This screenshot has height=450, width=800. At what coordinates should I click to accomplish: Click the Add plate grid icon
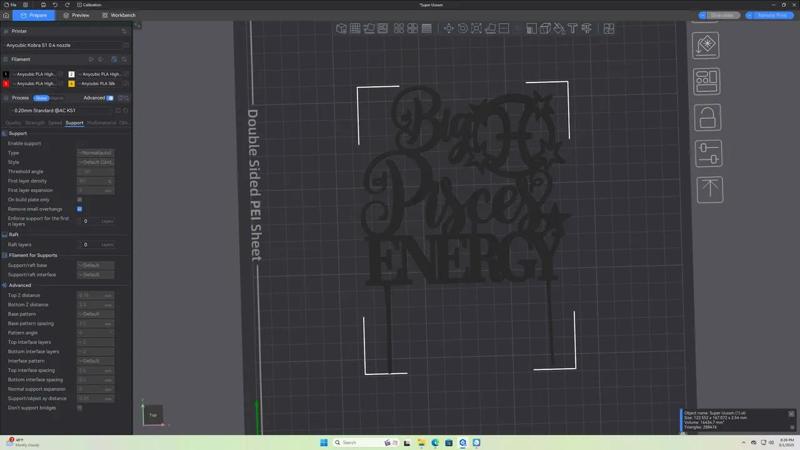click(355, 29)
